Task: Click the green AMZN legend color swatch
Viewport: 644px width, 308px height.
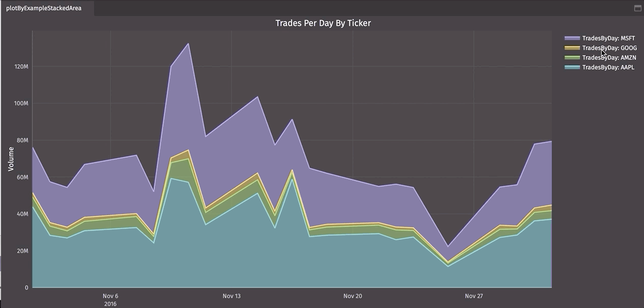Action: (x=572, y=58)
